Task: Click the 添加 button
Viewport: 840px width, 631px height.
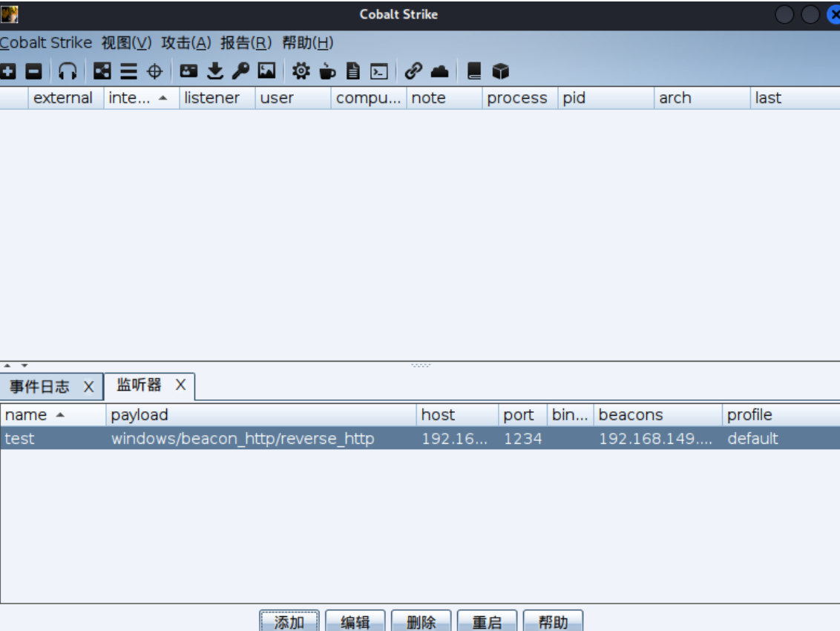Action: (x=289, y=621)
